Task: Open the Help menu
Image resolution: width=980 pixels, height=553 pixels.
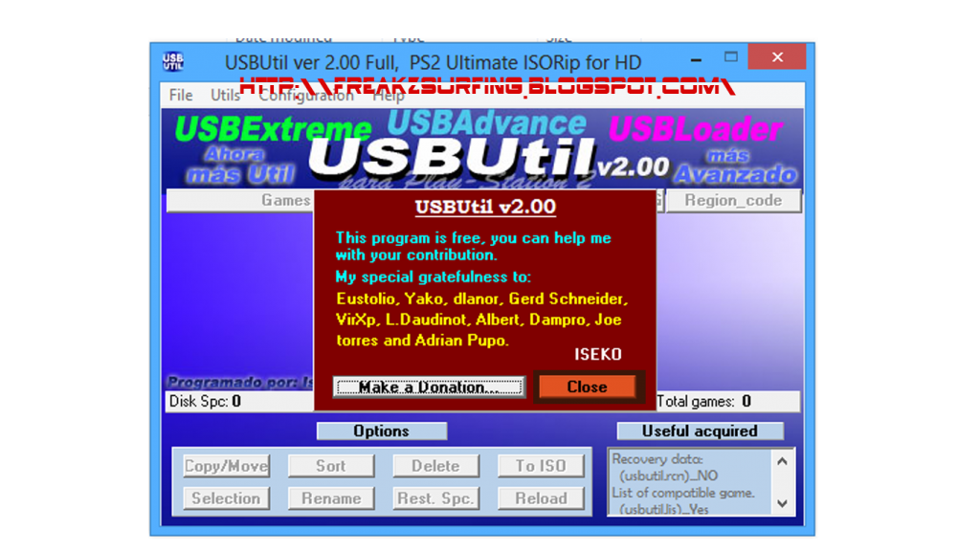Action: click(x=389, y=95)
